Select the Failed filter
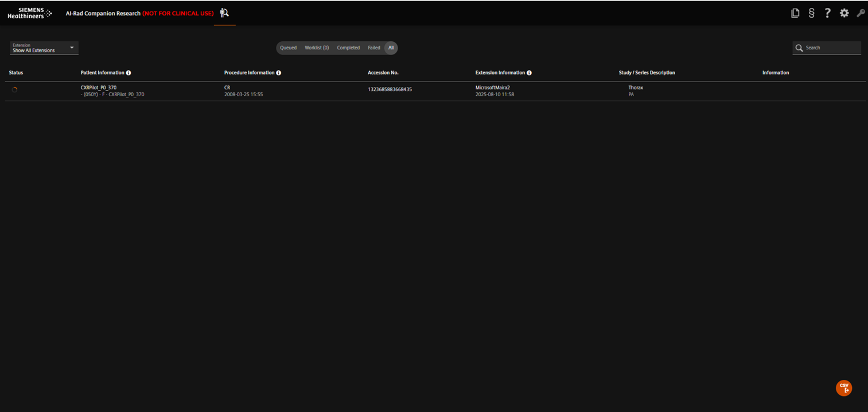This screenshot has width=868, height=412. coord(374,48)
